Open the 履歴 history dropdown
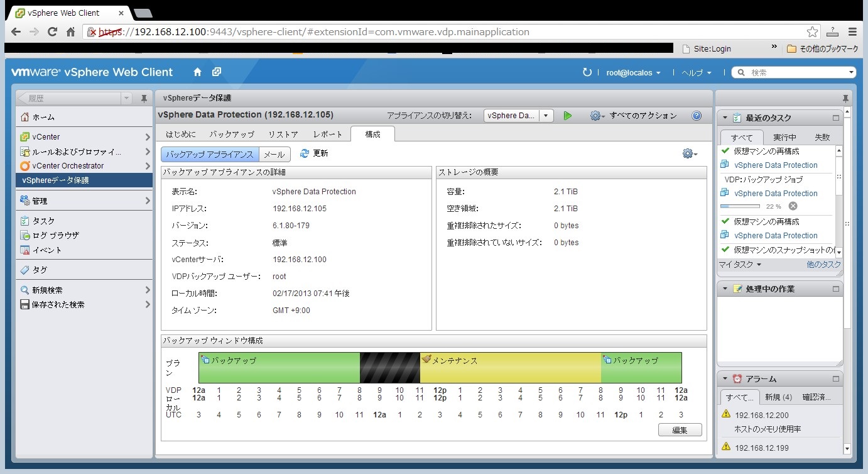868x474 pixels. [x=126, y=99]
